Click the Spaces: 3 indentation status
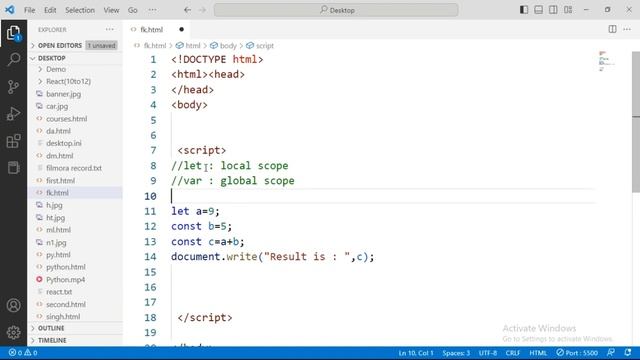 click(x=456, y=353)
